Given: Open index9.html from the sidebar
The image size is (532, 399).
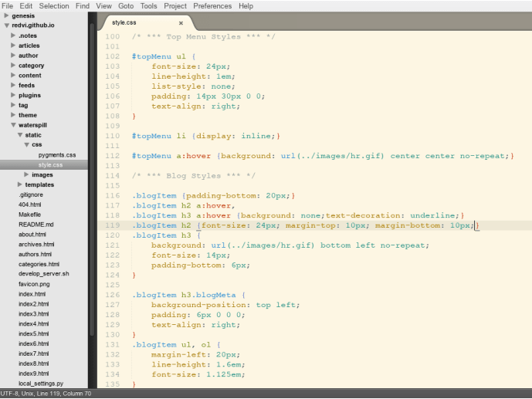Looking at the screenshot, I should [x=34, y=374].
